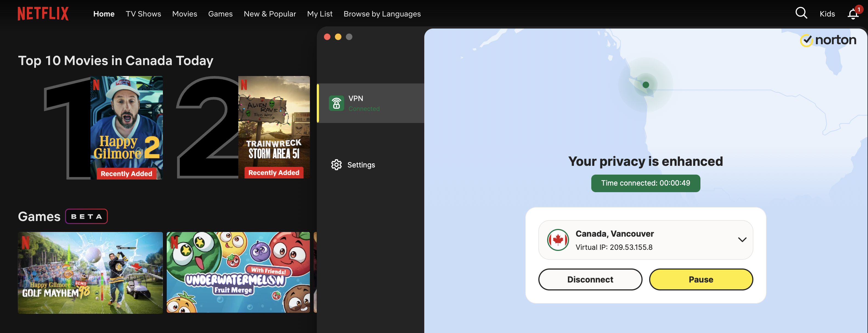Open Netflix search magnifier icon

[x=801, y=13]
